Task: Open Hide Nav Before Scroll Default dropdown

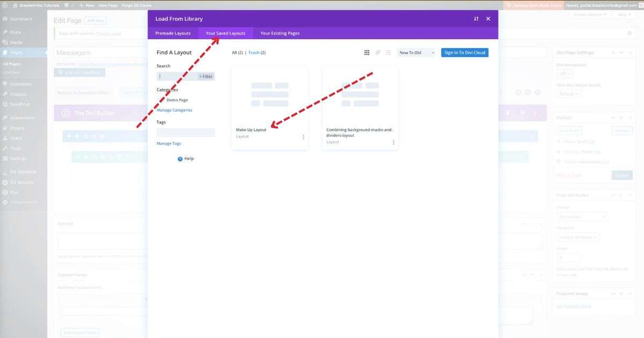Action: pos(569,94)
